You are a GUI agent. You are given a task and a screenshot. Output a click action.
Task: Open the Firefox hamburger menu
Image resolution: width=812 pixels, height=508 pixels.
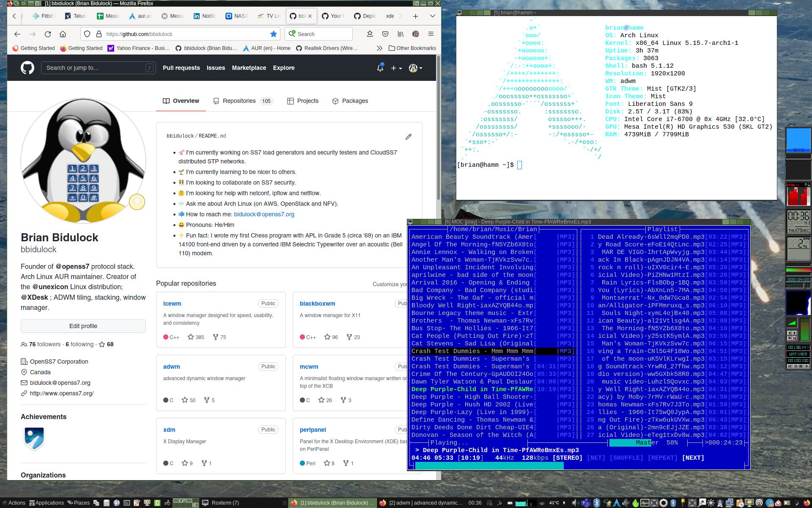[x=431, y=34]
